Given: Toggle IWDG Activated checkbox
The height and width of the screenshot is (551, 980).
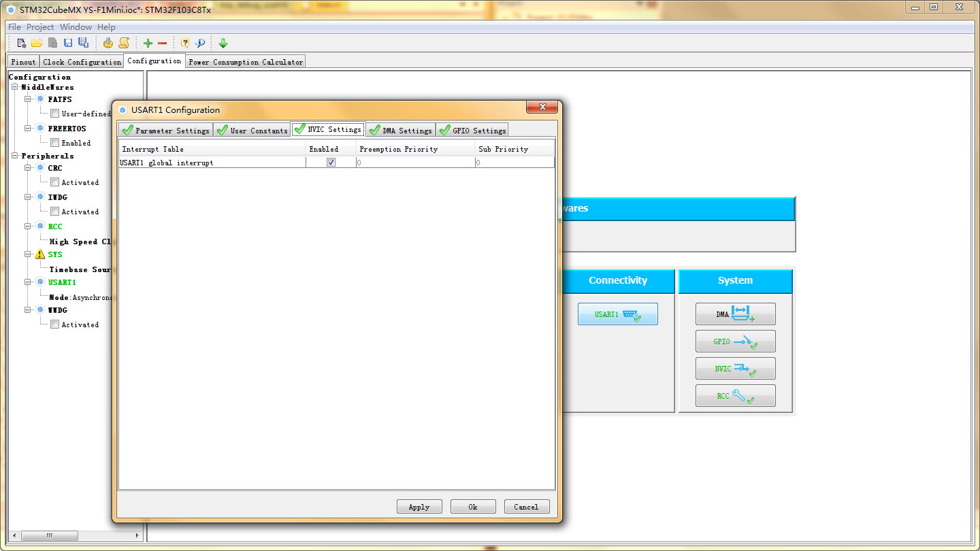Looking at the screenshot, I should coord(54,212).
